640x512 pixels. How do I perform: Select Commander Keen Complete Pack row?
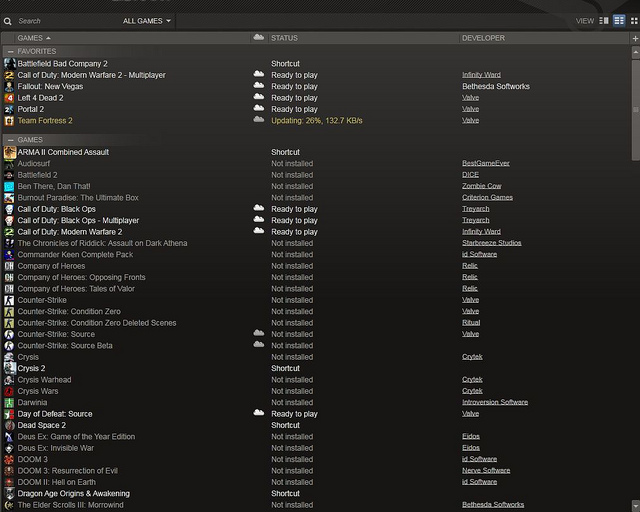click(x=75, y=255)
